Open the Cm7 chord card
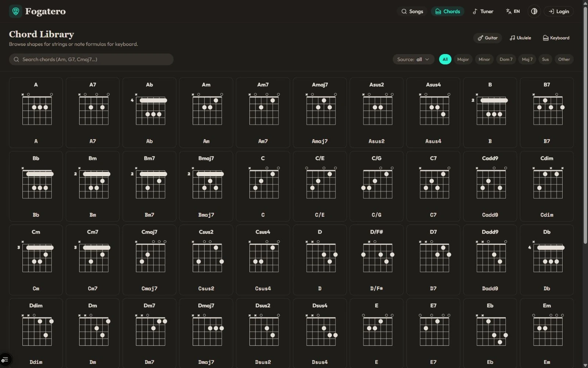This screenshot has height=368, width=588. 93,260
